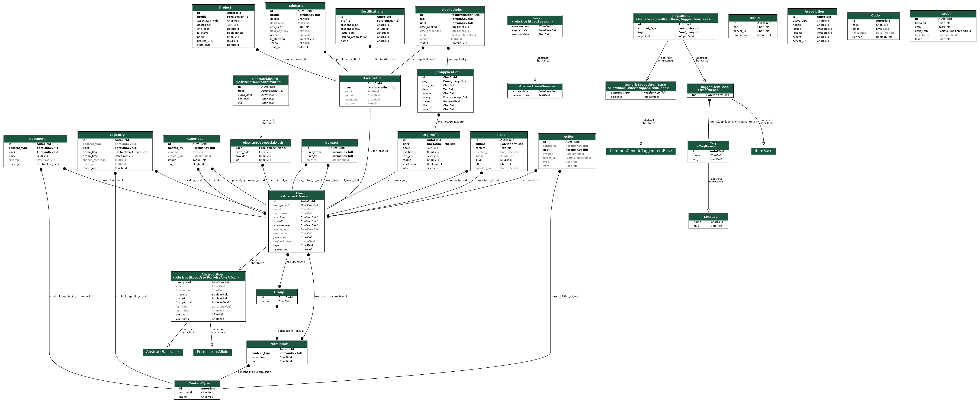Select the 'permissions (group)' relation label

click(291, 331)
